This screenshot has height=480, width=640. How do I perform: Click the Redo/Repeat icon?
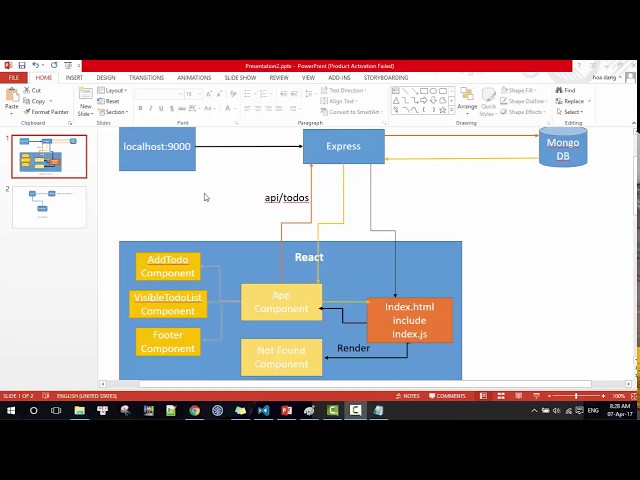[54, 65]
